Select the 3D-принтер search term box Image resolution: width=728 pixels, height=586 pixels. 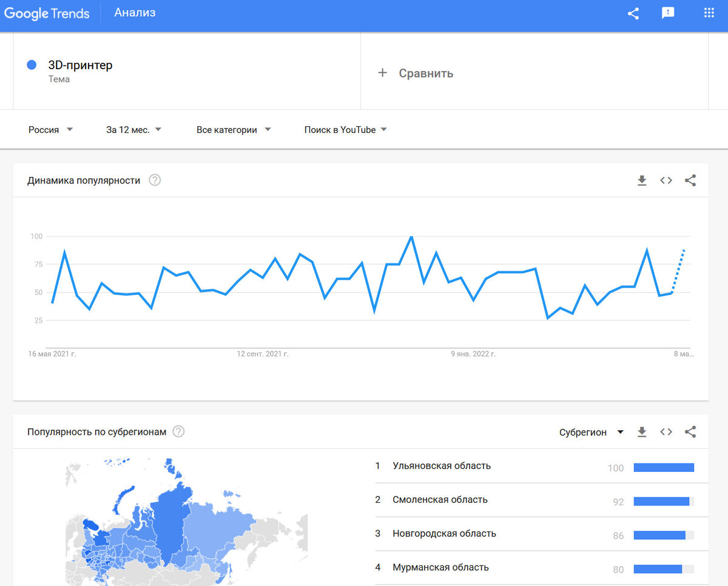187,71
